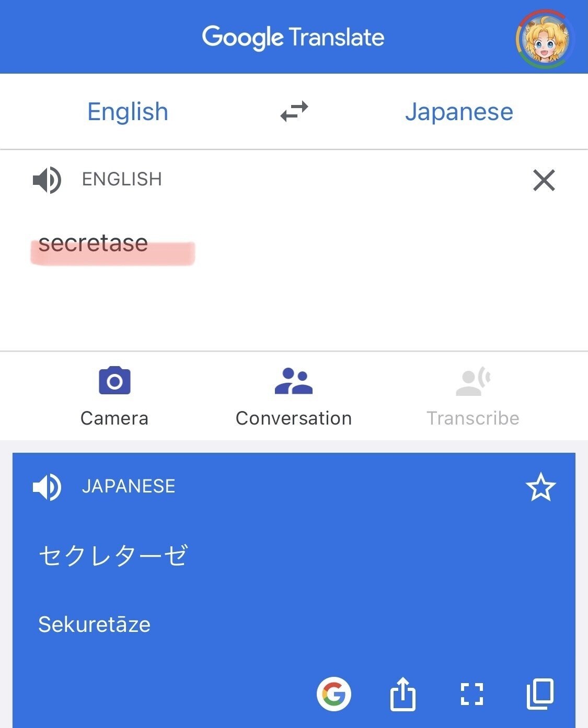
Task: Tap the romanized text Sekuretāze
Action: pyautogui.click(x=94, y=624)
